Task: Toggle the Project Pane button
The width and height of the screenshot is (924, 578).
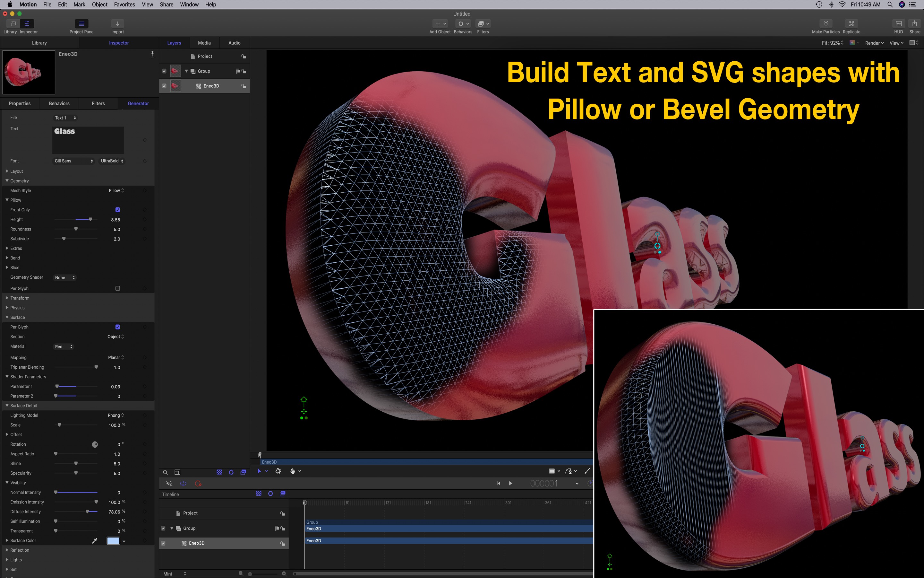Action: tap(81, 24)
